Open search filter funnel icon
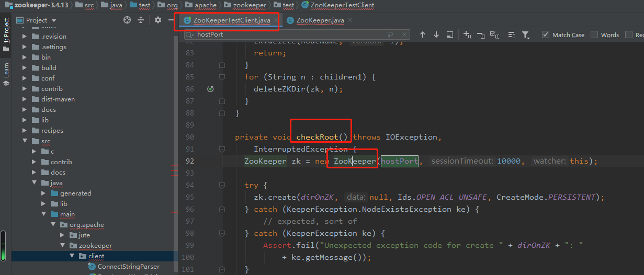Image resolution: width=644 pixels, height=275 pixels. pyautogui.click(x=526, y=35)
